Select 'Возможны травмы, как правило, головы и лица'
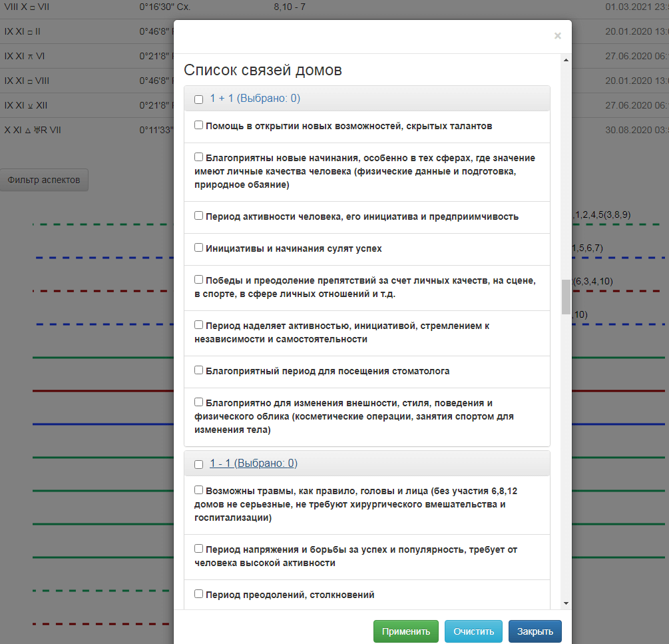 (x=198, y=489)
